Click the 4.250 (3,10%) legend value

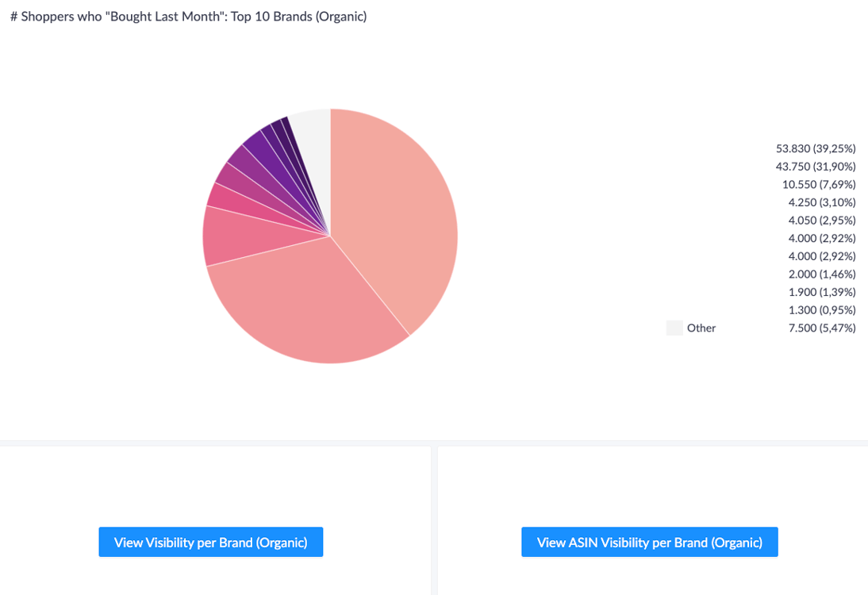coord(821,202)
